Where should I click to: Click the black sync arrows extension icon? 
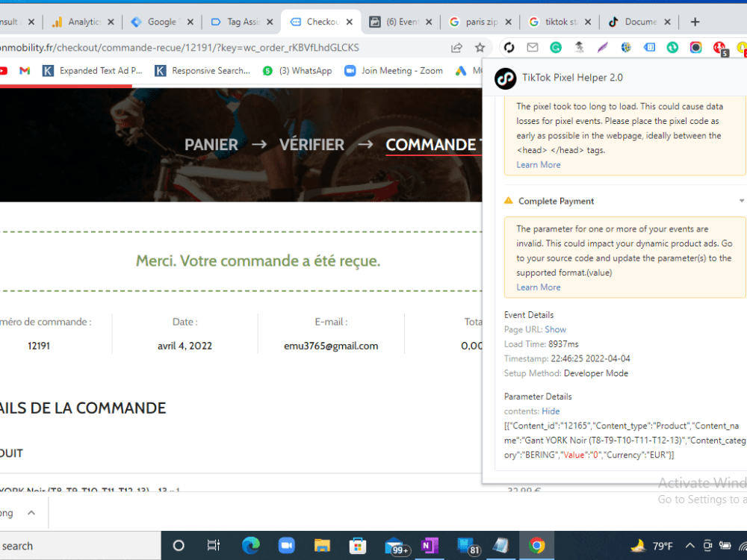pyautogui.click(x=509, y=47)
